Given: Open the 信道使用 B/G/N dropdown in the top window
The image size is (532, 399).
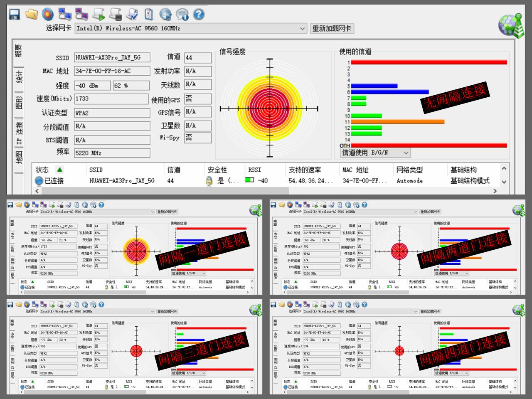Looking at the screenshot, I should [x=406, y=153].
